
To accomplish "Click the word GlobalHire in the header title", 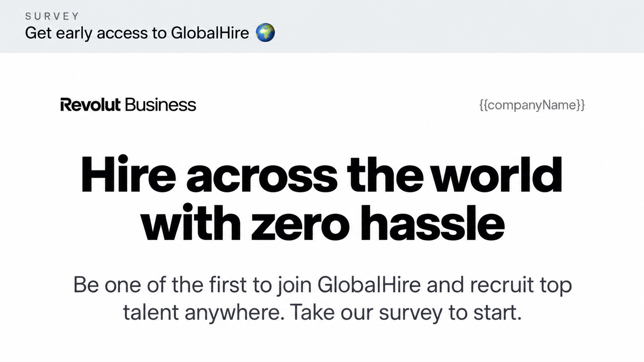I will [x=210, y=33].
